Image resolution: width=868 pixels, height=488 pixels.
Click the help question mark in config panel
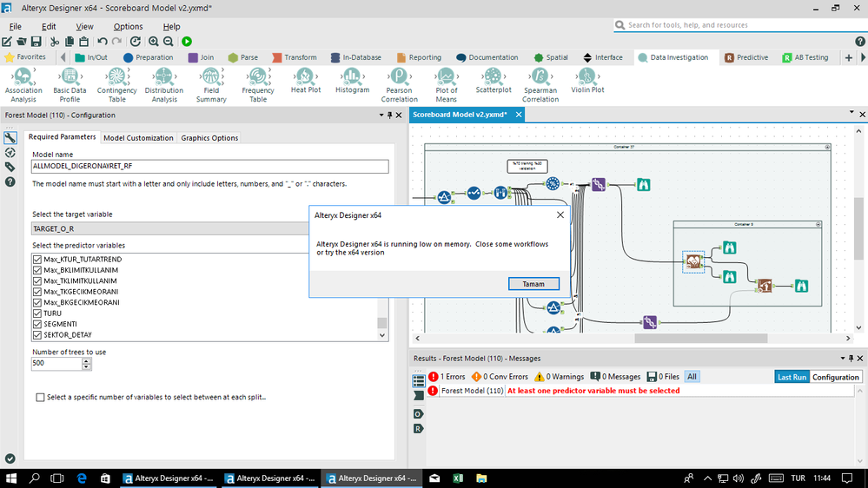pyautogui.click(x=10, y=182)
